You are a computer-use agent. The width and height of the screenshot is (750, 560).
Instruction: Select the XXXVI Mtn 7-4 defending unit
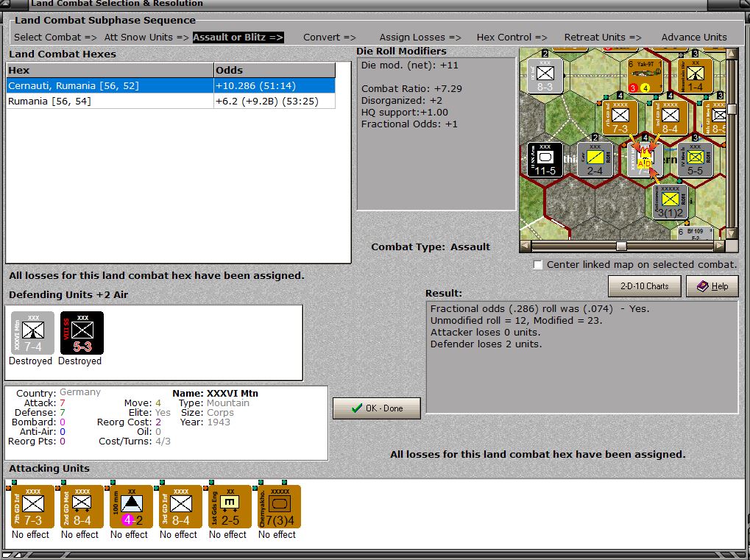[32, 333]
